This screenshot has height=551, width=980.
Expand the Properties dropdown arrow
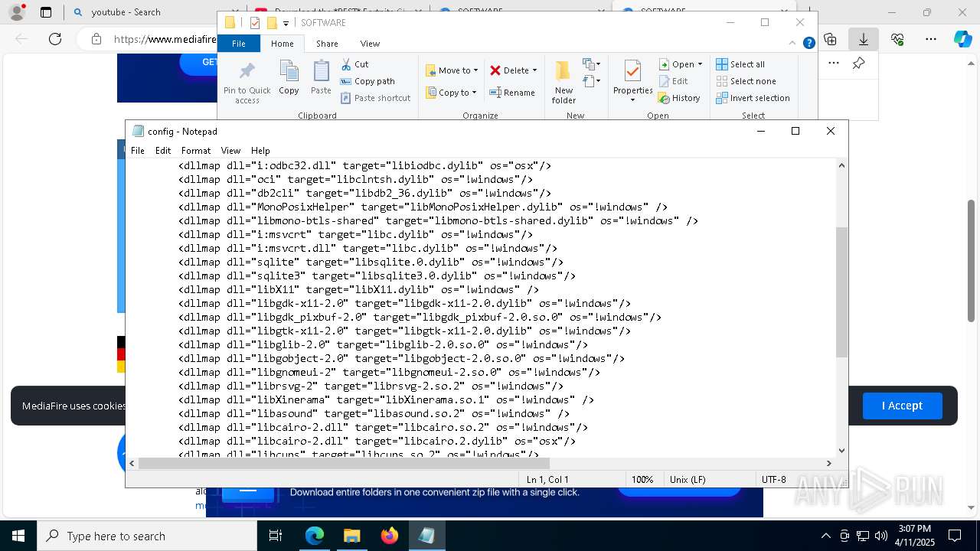point(632,100)
